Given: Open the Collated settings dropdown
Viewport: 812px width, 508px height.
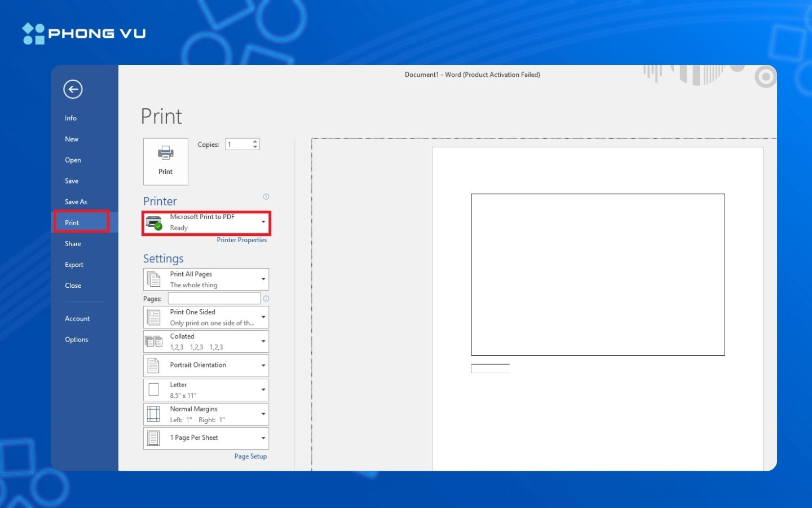Looking at the screenshot, I should (x=263, y=341).
